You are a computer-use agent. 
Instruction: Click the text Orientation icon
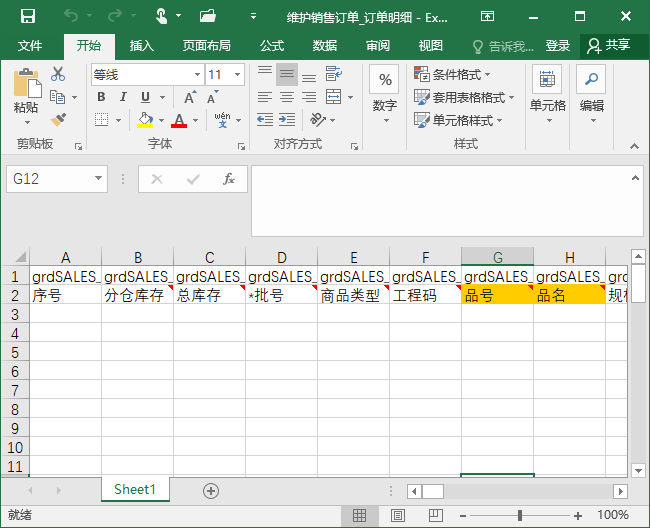click(x=318, y=120)
